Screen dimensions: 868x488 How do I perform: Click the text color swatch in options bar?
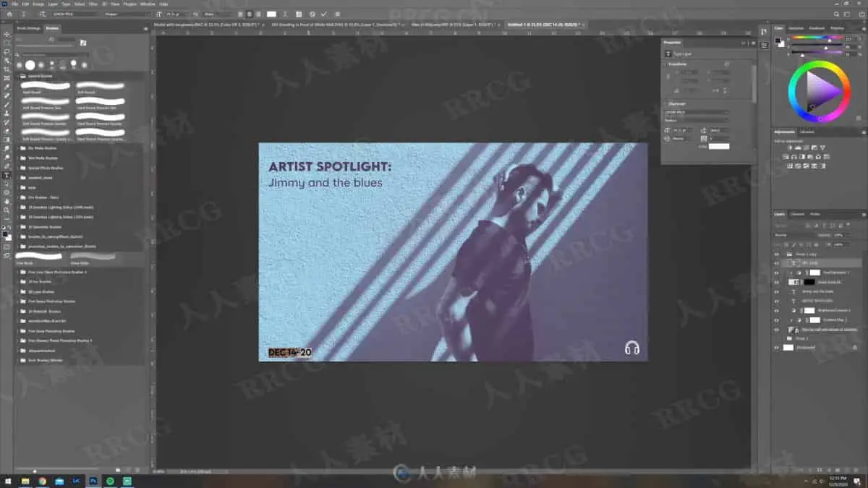pyautogui.click(x=271, y=14)
